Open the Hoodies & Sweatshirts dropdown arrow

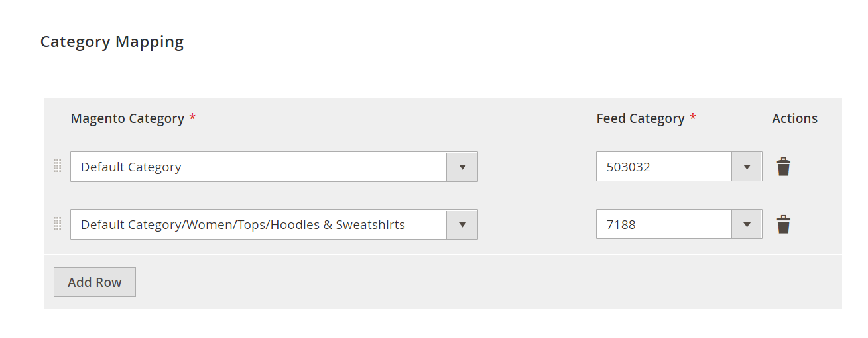[462, 224]
